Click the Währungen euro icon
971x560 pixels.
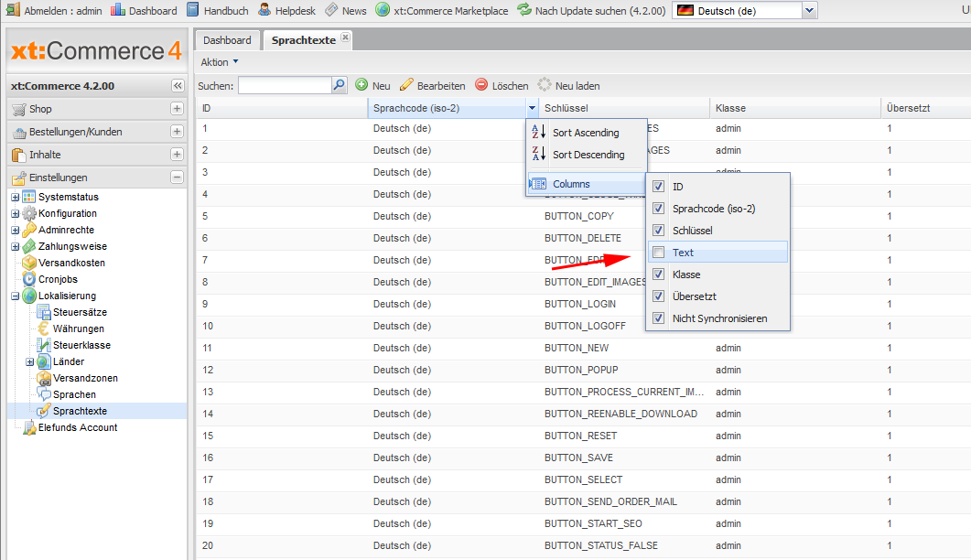pos(43,328)
